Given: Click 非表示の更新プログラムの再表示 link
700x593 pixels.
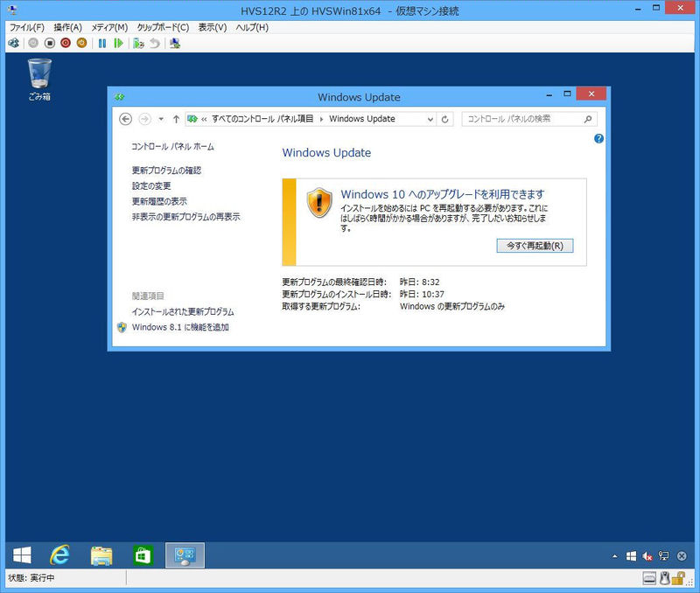Looking at the screenshot, I should (185, 217).
